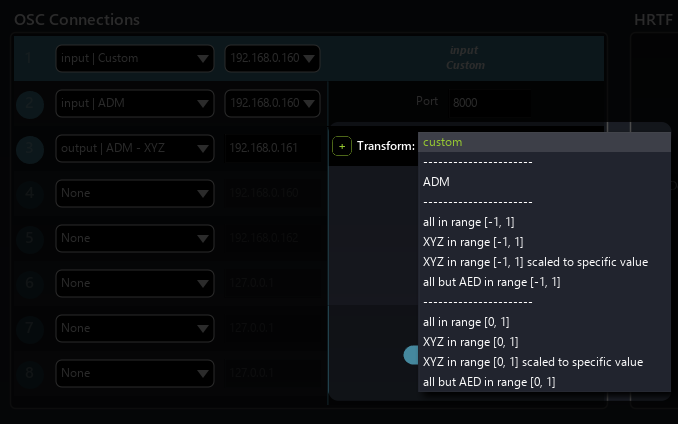Viewport: 678px width, 424px height.
Task: Open connection 4's None type dropdown
Action: tap(135, 193)
